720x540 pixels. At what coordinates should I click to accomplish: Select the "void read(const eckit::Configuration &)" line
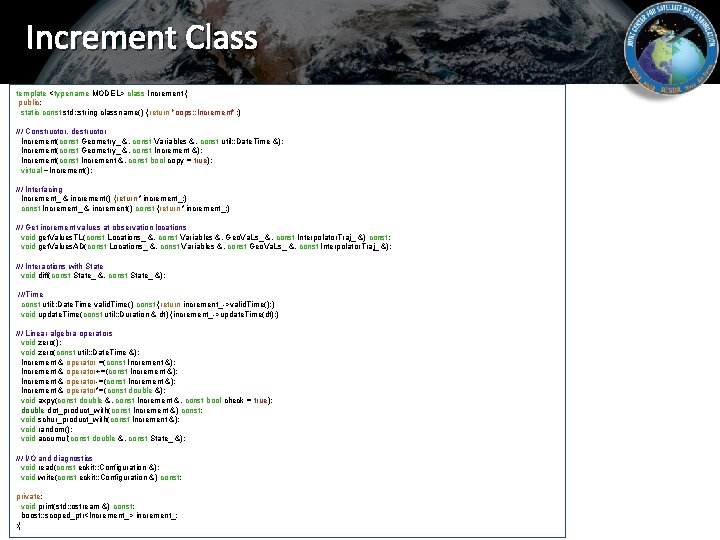point(90,467)
